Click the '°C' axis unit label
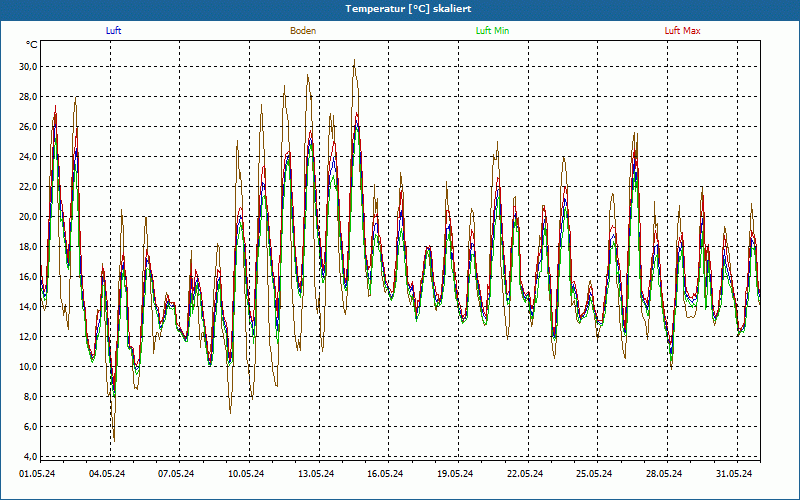The image size is (800, 500). point(32,45)
